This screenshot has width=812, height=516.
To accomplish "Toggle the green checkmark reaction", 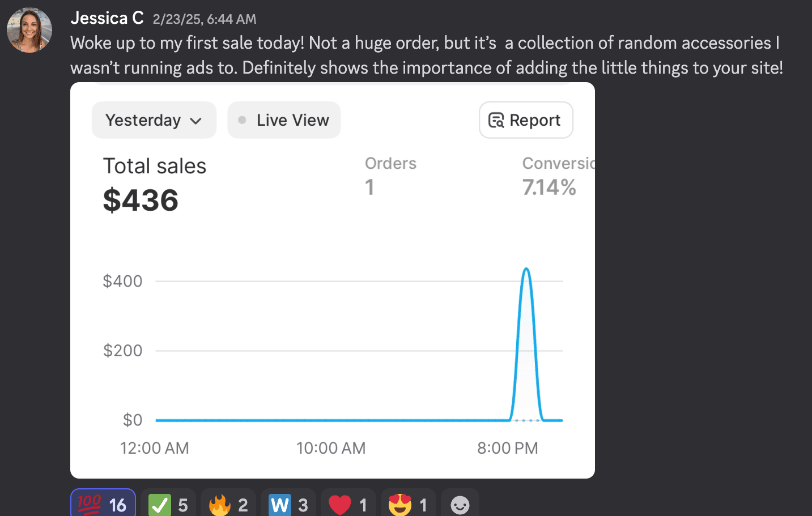I will [168, 504].
